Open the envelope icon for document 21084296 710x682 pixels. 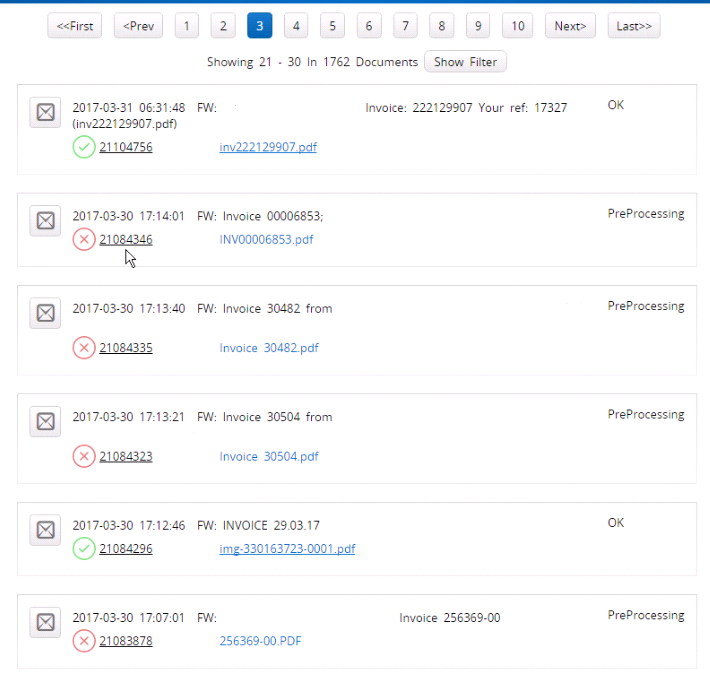click(45, 530)
